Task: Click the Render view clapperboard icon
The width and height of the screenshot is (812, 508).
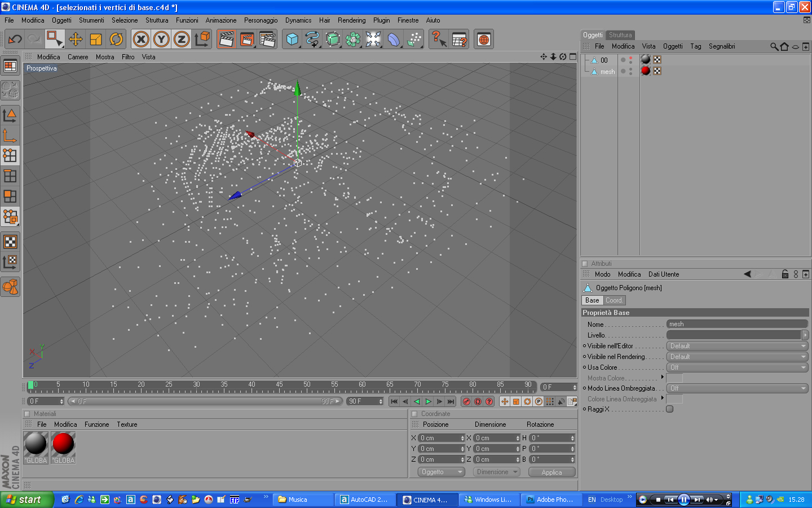Action: 226,40
